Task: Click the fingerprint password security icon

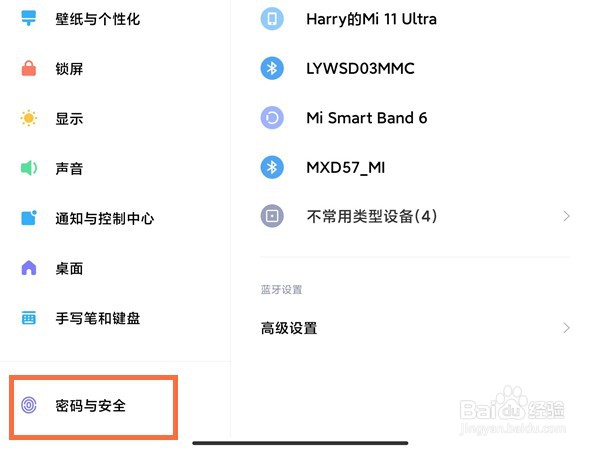Action: pyautogui.click(x=29, y=405)
